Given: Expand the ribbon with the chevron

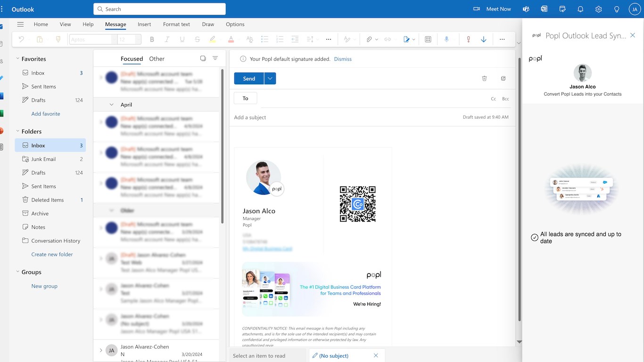Looking at the screenshot, I should 519,43.
